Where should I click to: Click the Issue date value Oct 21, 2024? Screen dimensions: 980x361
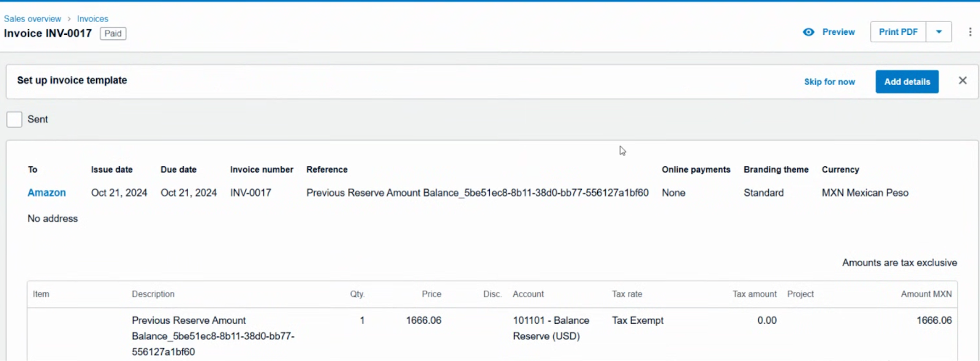119,193
